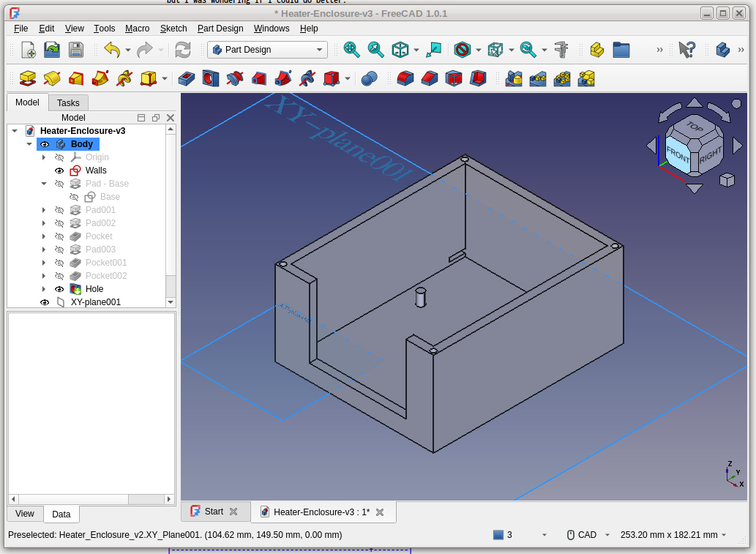Use the Chamfer tool
The width and height of the screenshot is (756, 554).
(x=429, y=78)
